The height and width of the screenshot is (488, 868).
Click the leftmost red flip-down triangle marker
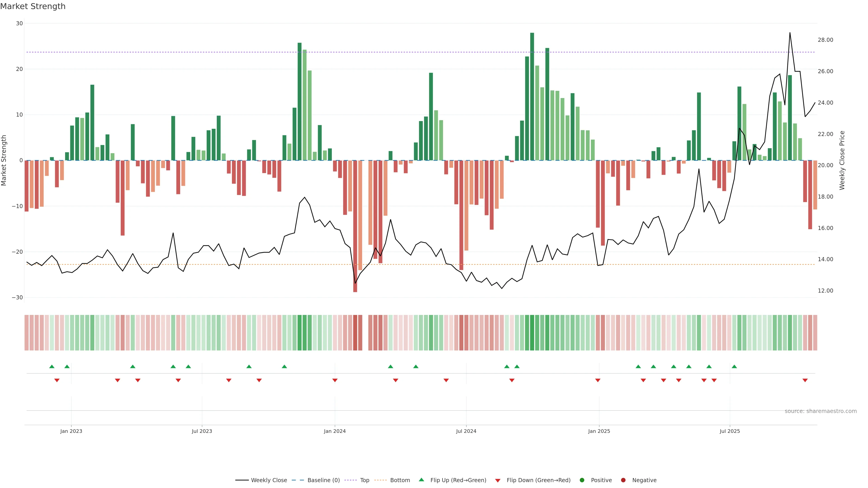(57, 380)
